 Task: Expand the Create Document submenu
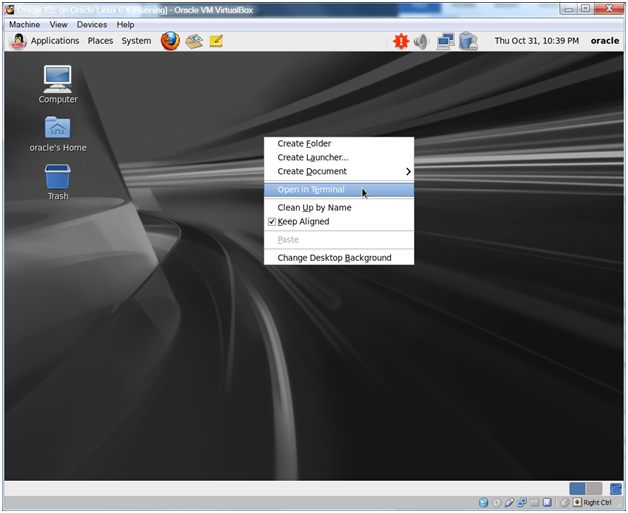click(x=338, y=171)
